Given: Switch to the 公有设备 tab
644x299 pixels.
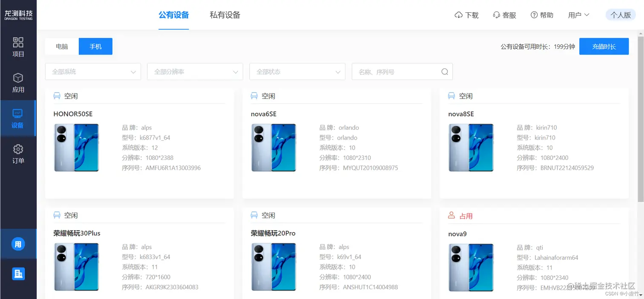Looking at the screenshot, I should (174, 15).
